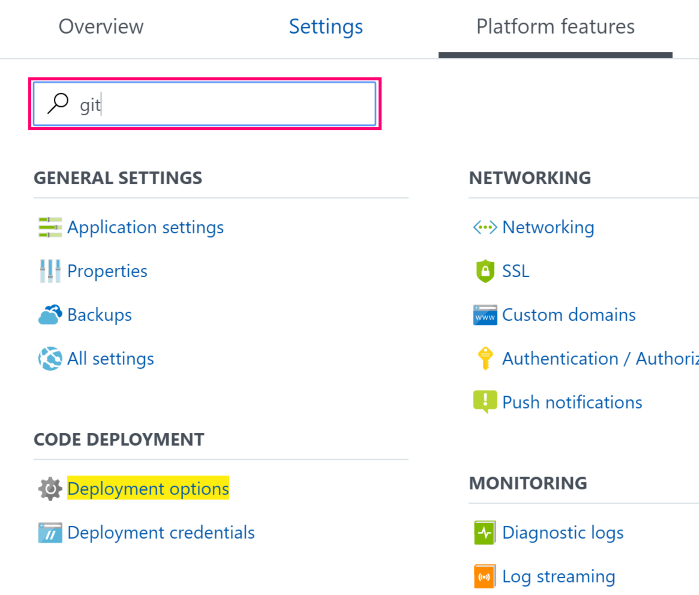Click the Diagnostic logs pulse icon
The height and width of the screenshot is (595, 699).
[x=484, y=533]
